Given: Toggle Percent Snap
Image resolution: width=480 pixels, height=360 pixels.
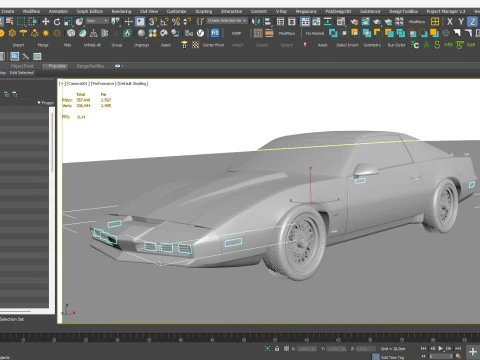Looking at the screenshot, I should [x=176, y=22].
